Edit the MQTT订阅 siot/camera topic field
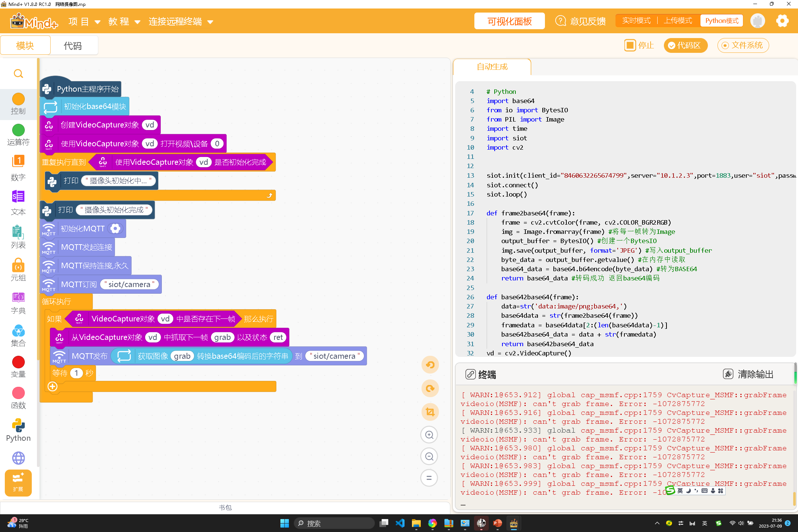Screen dimensions: 798x532 click(x=129, y=284)
